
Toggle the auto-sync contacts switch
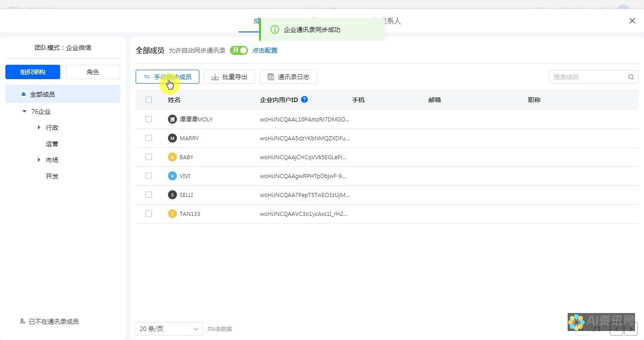(239, 50)
